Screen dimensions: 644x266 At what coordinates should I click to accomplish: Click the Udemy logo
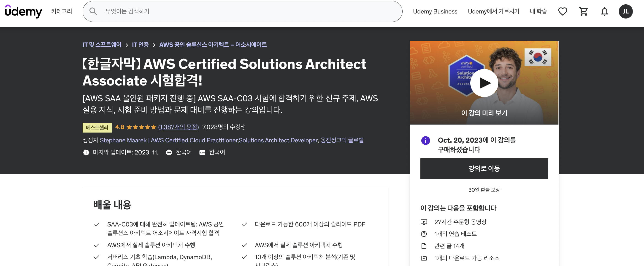pyautogui.click(x=24, y=11)
